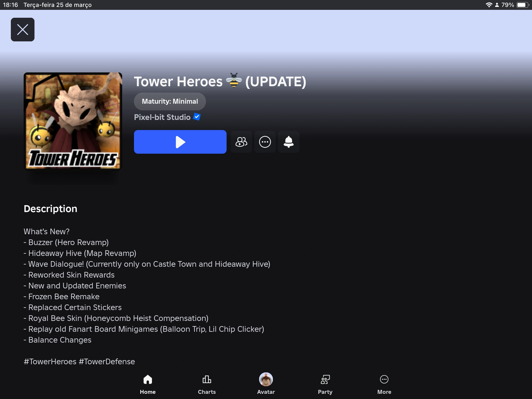Open the Tower Heroes game thumbnail
The image size is (532, 399).
click(73, 121)
